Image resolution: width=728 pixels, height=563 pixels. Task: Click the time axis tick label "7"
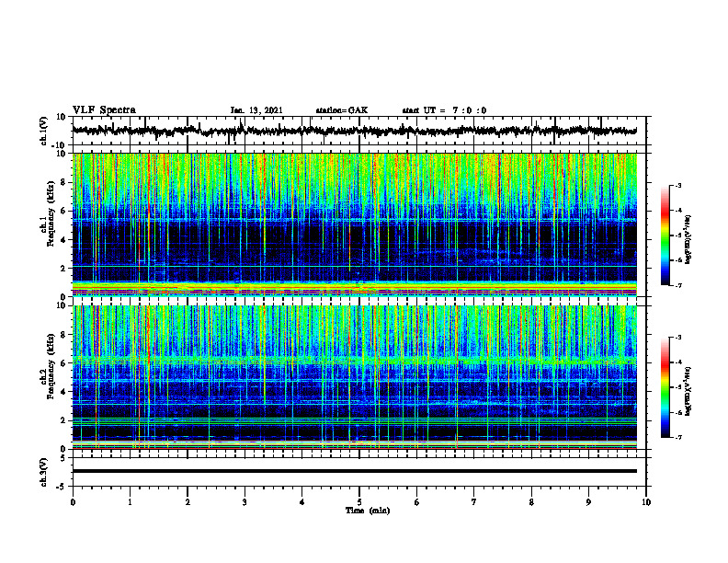click(x=474, y=502)
